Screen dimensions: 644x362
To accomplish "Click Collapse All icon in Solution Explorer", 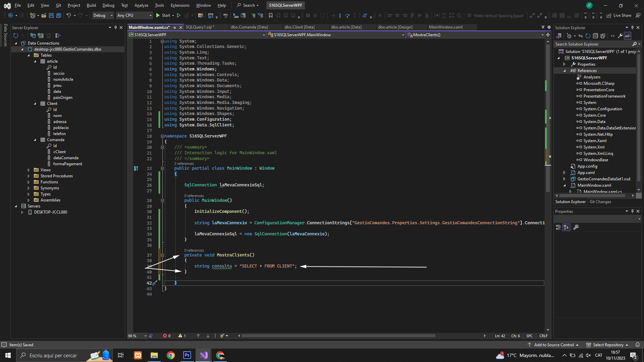I will click(x=595, y=36).
